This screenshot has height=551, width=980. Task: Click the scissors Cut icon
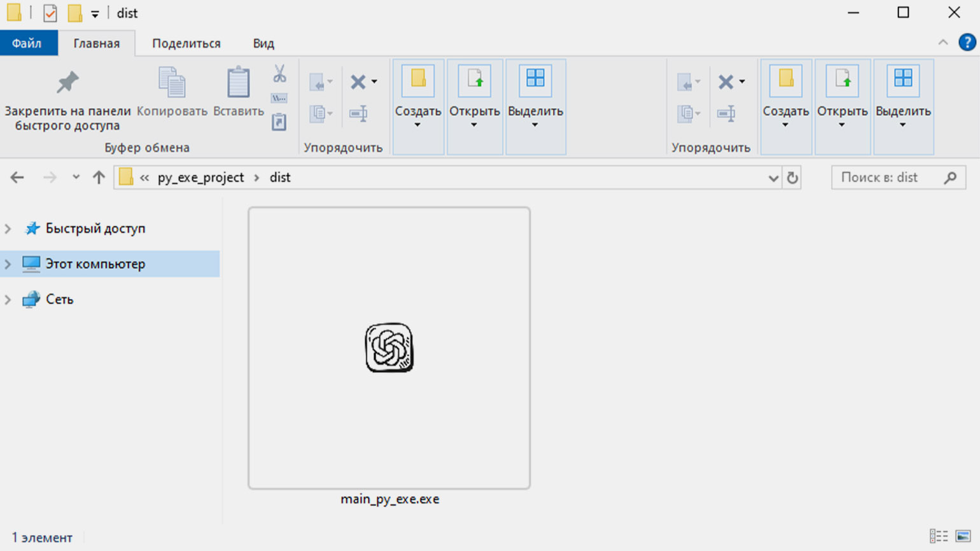pos(279,74)
